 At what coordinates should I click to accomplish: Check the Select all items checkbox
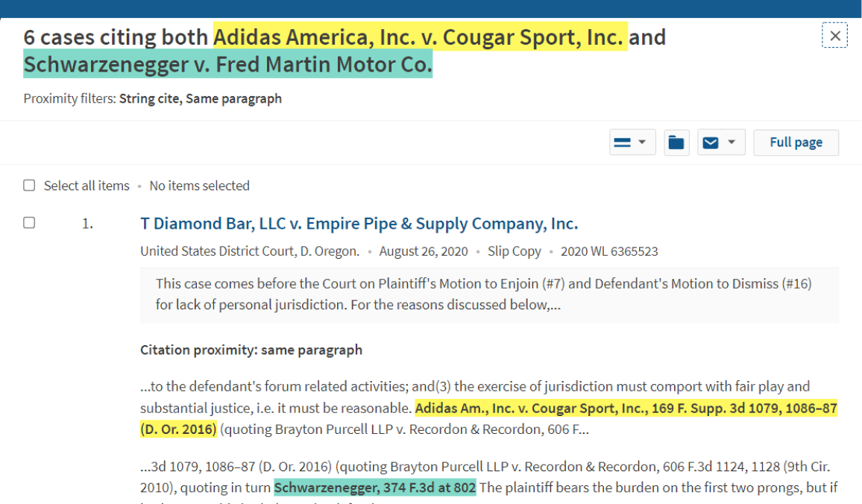pyautogui.click(x=29, y=185)
